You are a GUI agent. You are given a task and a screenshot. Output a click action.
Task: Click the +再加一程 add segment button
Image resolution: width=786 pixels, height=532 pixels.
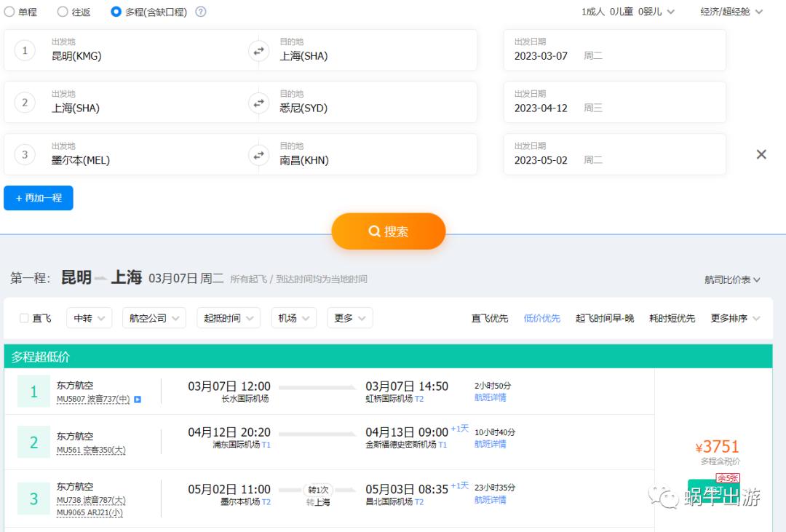coord(38,197)
